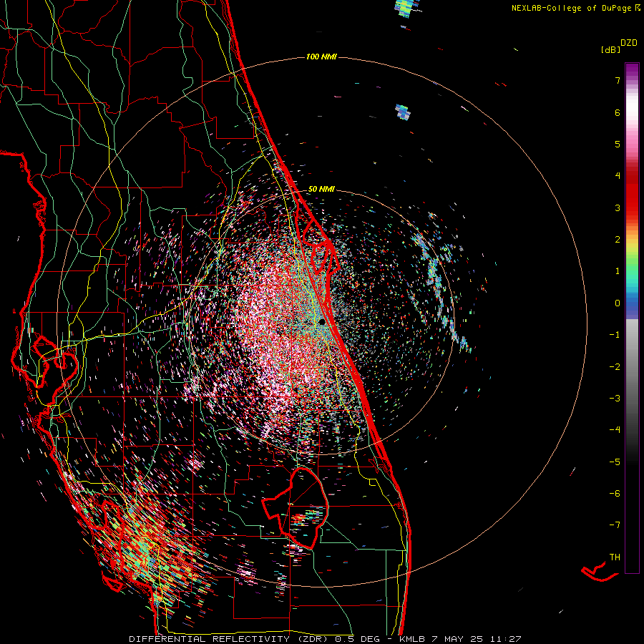Click the 4 value on color scale
Viewport: 644px width, 644px height.
pos(618,176)
